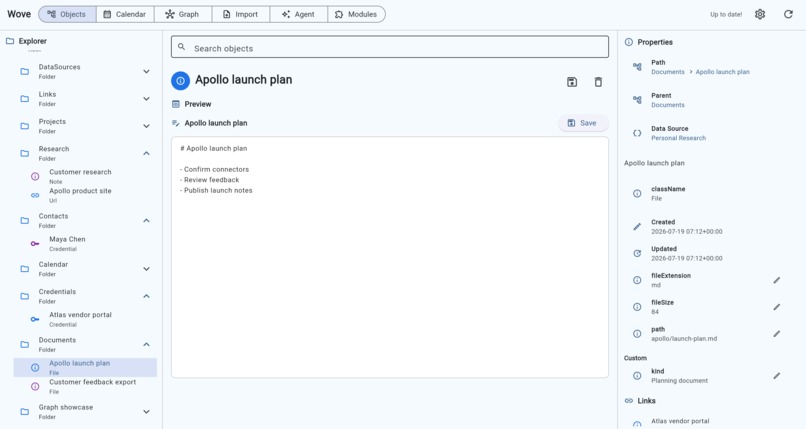This screenshot has height=429, width=806.
Task: Collapse the Contacts folder chevron
Action: tap(146, 220)
